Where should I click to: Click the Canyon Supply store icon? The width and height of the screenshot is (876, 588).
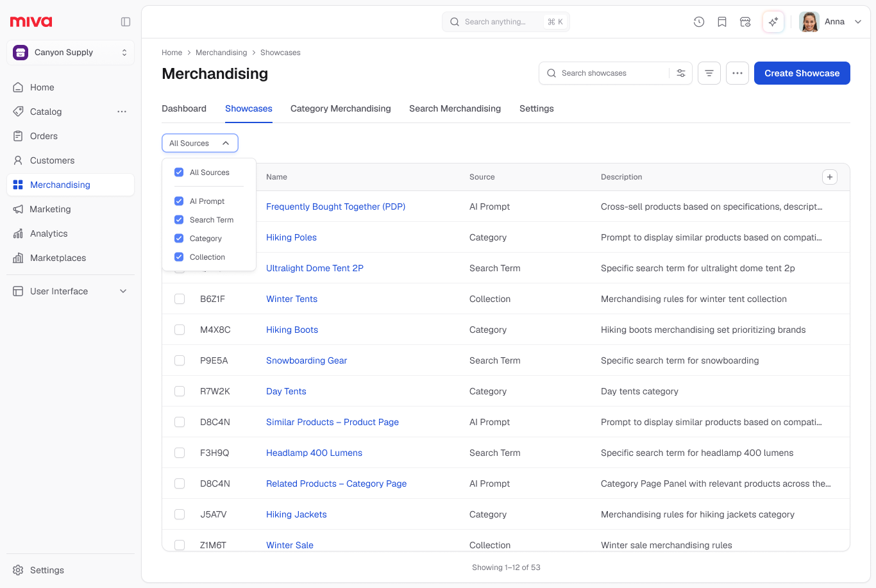[x=21, y=53]
